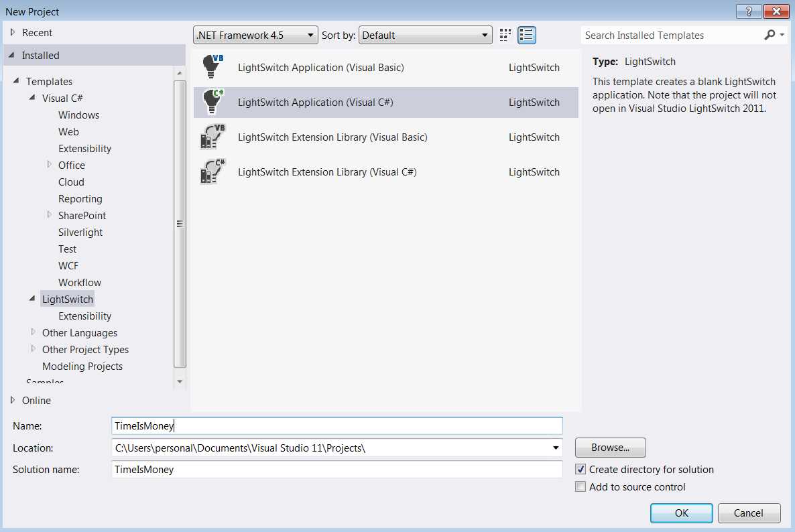Choose LightSwitch Application (Visual Basic) template

click(x=386, y=68)
